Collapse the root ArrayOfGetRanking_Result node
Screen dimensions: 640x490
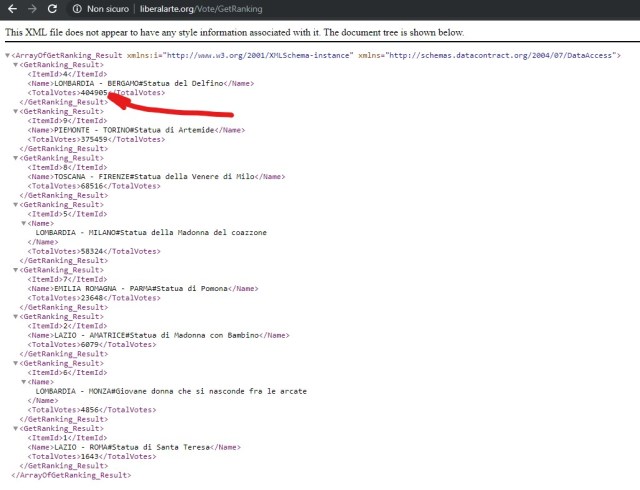click(8, 55)
